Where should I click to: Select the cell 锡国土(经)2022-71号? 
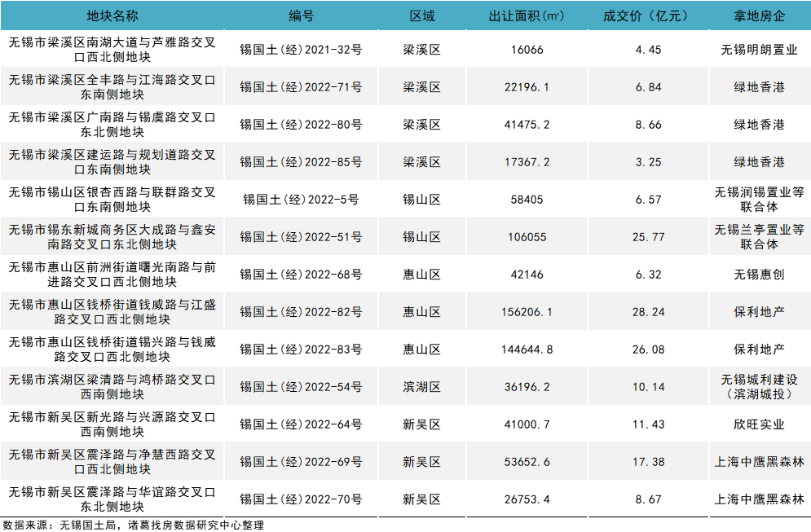(301, 87)
